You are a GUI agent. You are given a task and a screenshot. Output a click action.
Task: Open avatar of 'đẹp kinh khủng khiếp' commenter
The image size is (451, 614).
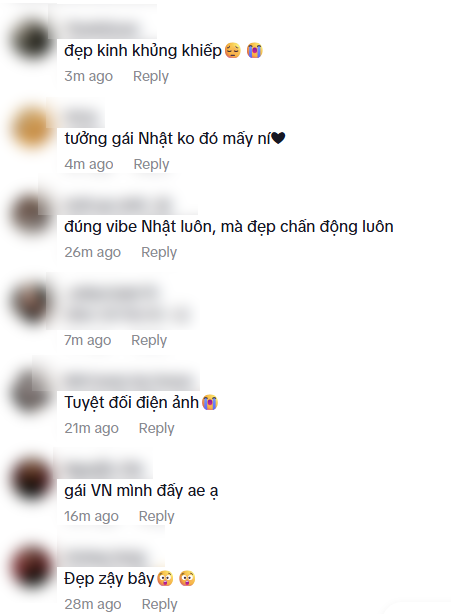[x=31, y=40]
